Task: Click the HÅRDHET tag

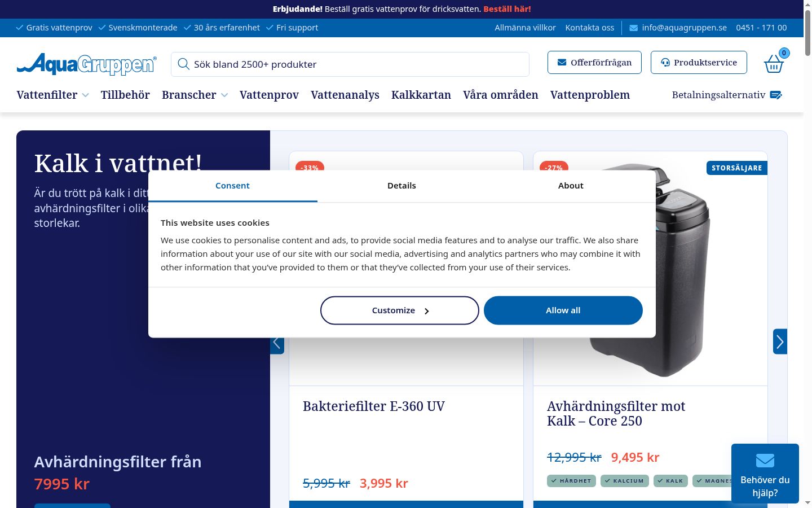Action: pyautogui.click(x=571, y=481)
